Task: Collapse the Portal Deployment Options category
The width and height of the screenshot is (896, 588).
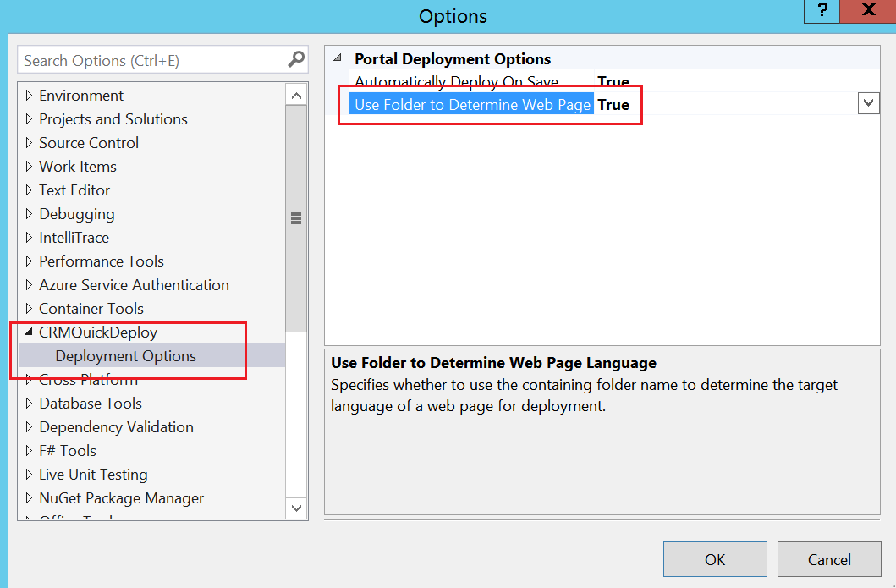Action: 338,58
